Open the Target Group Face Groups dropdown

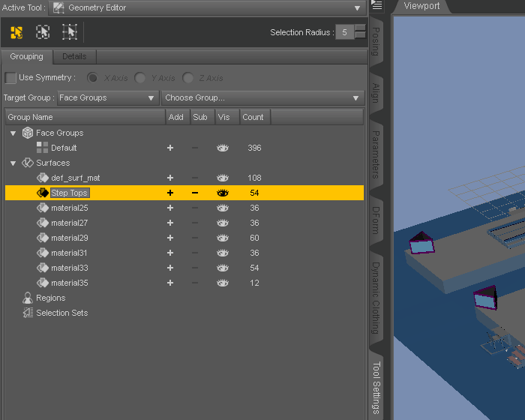point(108,97)
